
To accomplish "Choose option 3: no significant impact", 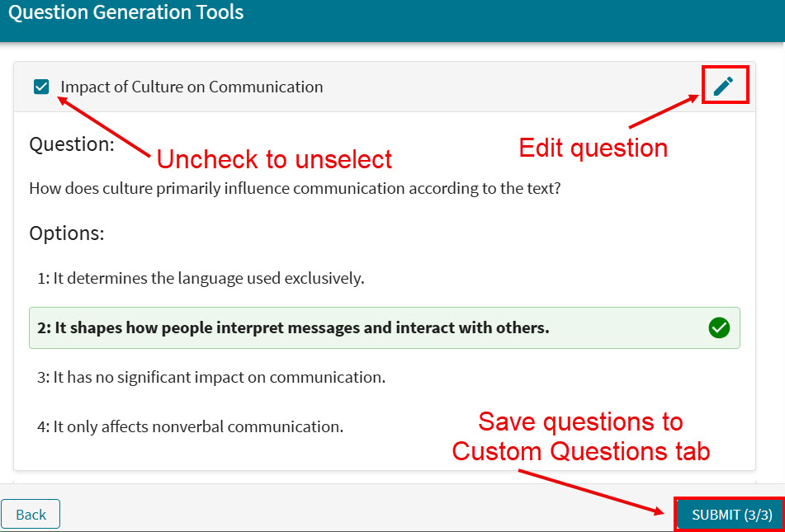I will point(211,377).
